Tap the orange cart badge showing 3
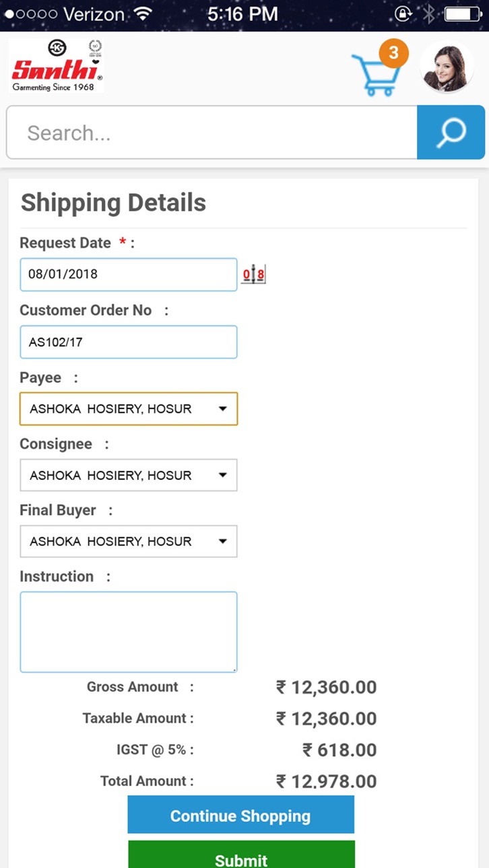Screen dimensions: 489x868 coord(393,53)
